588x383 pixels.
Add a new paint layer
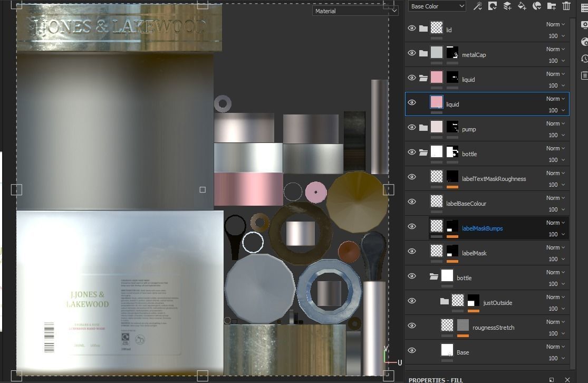pos(507,6)
